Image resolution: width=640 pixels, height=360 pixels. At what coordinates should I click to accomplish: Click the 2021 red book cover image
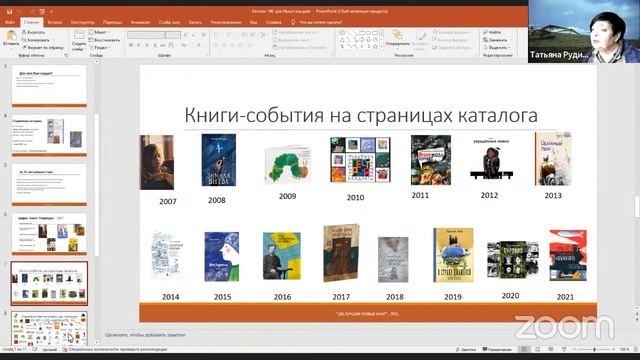pyautogui.click(x=568, y=256)
